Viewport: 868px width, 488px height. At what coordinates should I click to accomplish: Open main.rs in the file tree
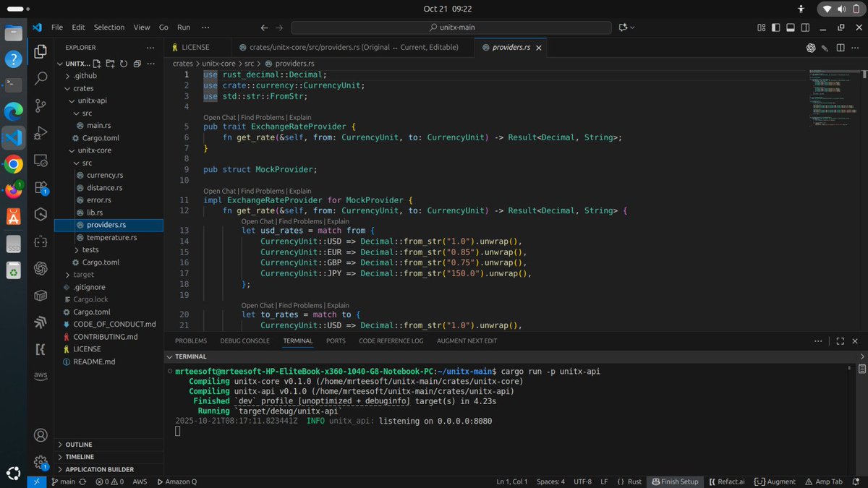(x=99, y=126)
